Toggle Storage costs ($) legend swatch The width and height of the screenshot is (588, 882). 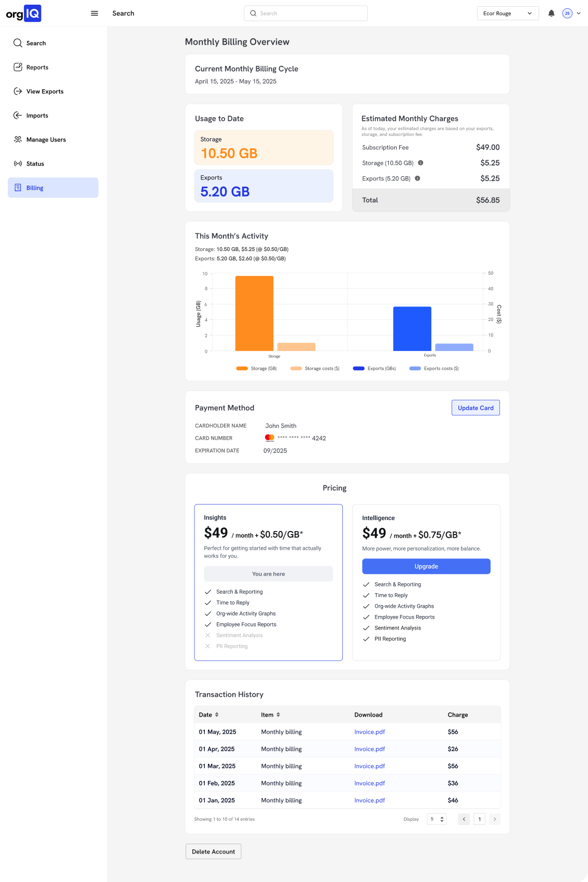click(296, 369)
